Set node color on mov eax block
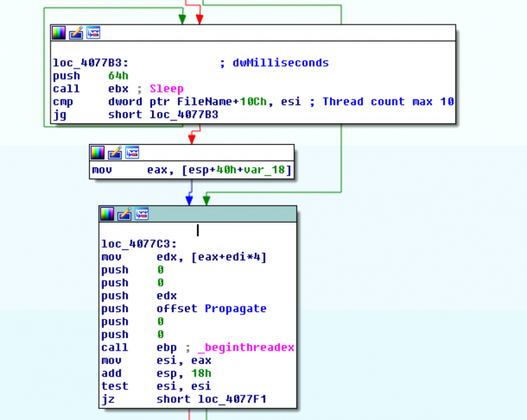The width and height of the screenshot is (527, 420). pyautogui.click(x=98, y=153)
